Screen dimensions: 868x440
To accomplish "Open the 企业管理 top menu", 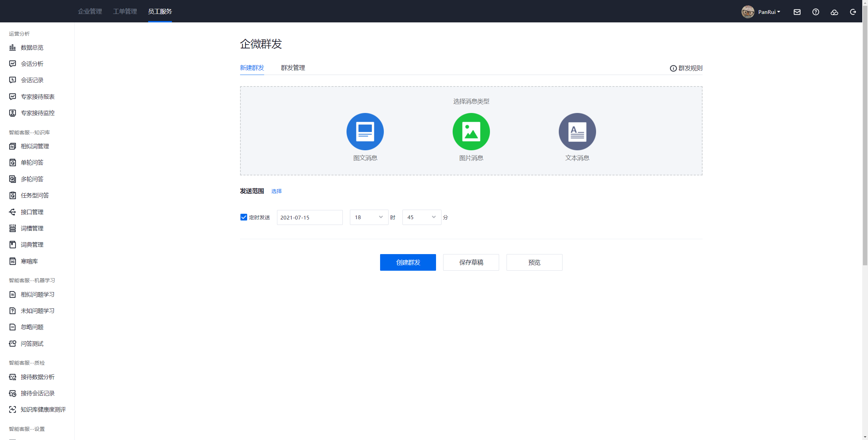I will tap(90, 11).
